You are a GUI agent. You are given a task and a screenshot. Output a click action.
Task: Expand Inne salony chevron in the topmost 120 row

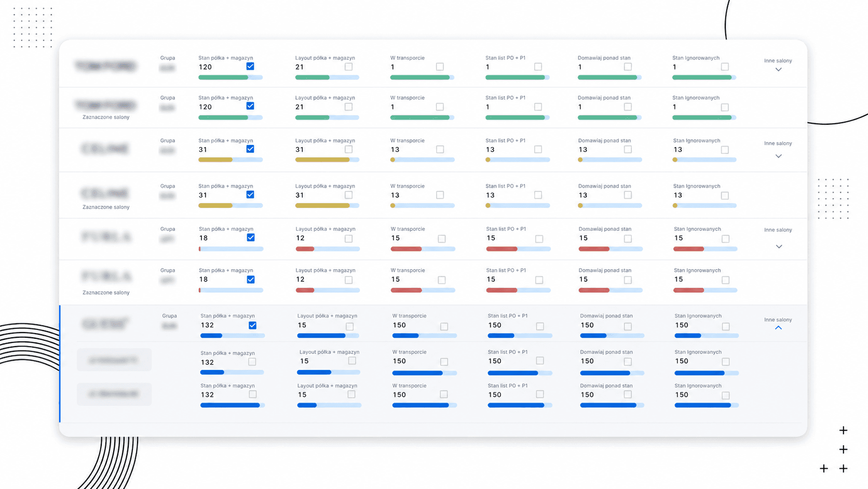[x=778, y=70]
